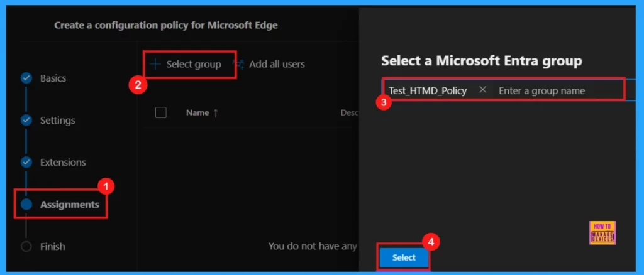This screenshot has width=644, height=275.
Task: Click the Select group plus icon
Action: [x=155, y=64]
